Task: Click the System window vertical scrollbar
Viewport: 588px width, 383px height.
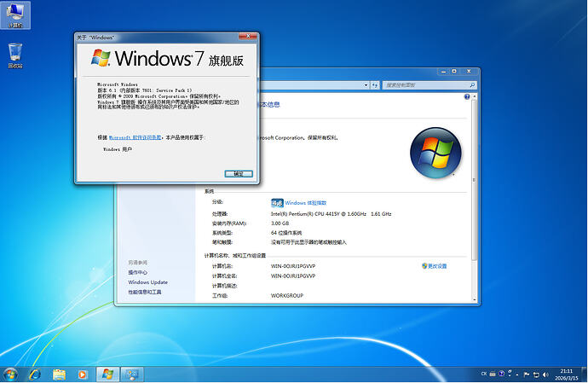Action: (x=475, y=180)
